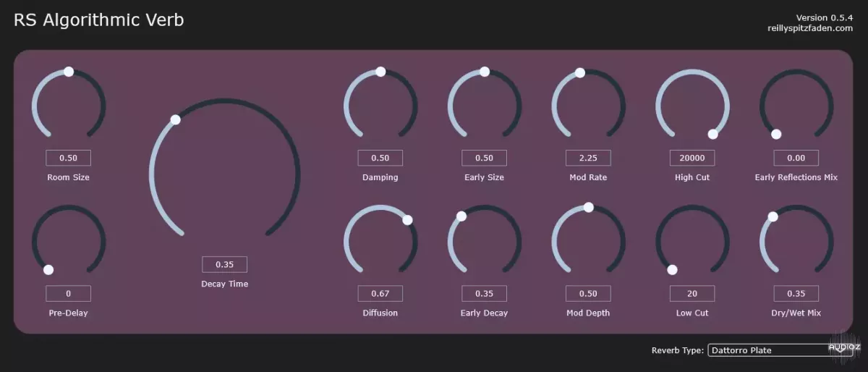Click the High Cut label
The height and width of the screenshot is (372, 868).
pyautogui.click(x=692, y=177)
